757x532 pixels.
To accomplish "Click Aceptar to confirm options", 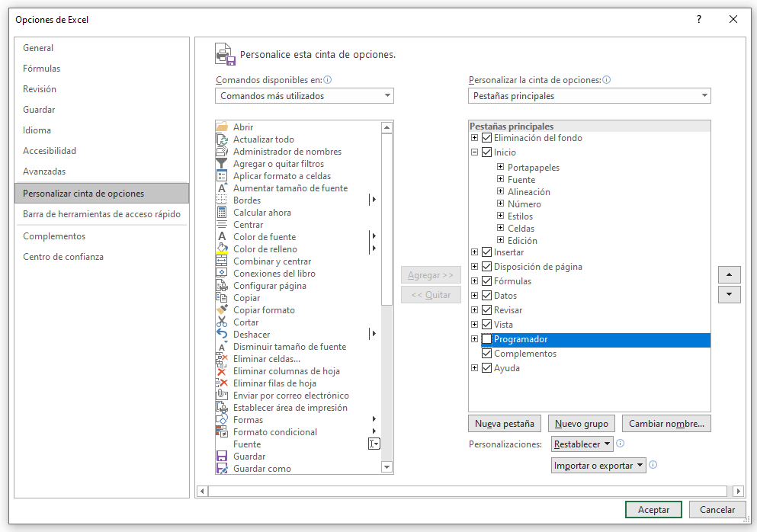I will coord(653,510).
